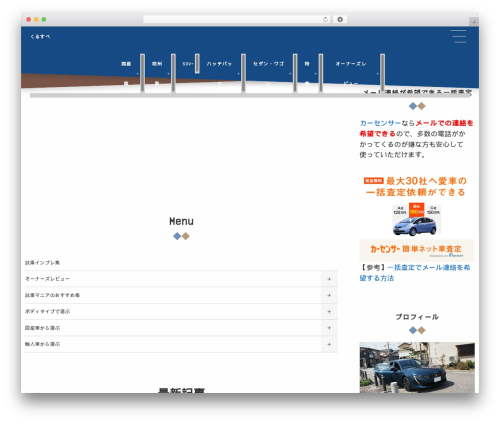Open the SUV navigation menu item
500x423 pixels.
188,64
